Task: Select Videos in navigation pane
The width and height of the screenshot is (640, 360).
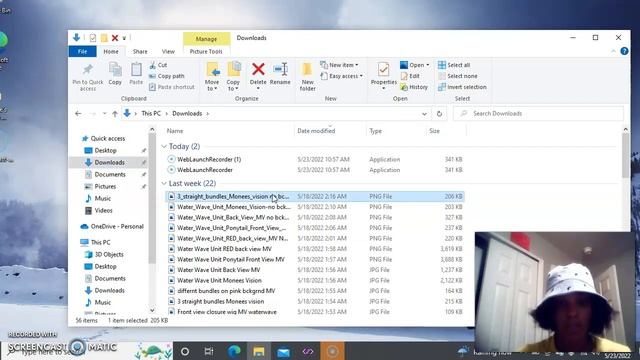Action: pyautogui.click(x=103, y=210)
